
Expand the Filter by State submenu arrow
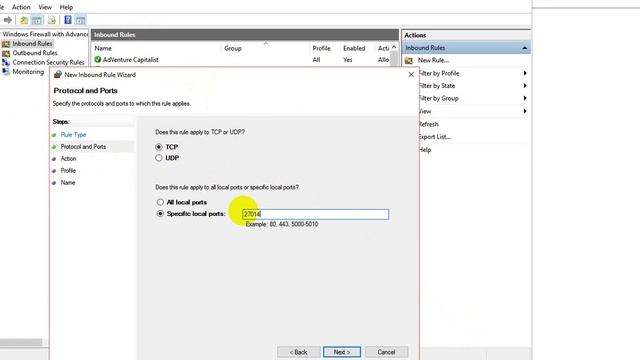(525, 86)
